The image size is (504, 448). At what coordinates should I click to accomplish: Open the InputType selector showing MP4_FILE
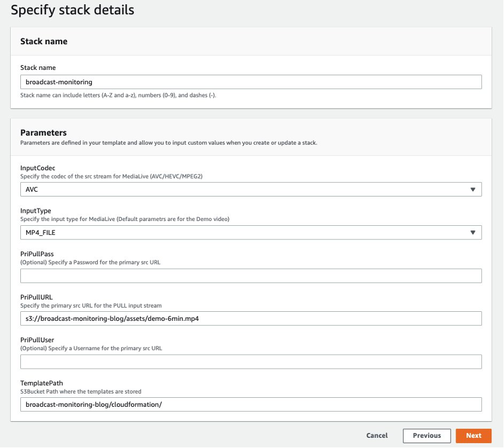[251, 232]
